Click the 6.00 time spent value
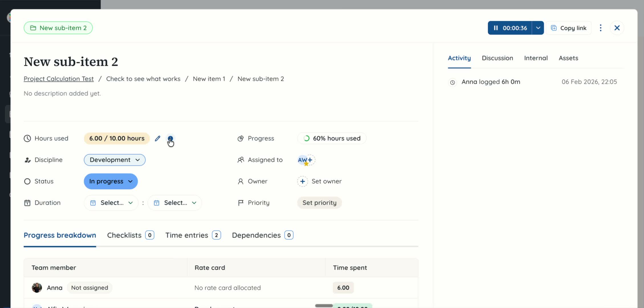Viewport: 644px width, 308px height. (x=343, y=288)
